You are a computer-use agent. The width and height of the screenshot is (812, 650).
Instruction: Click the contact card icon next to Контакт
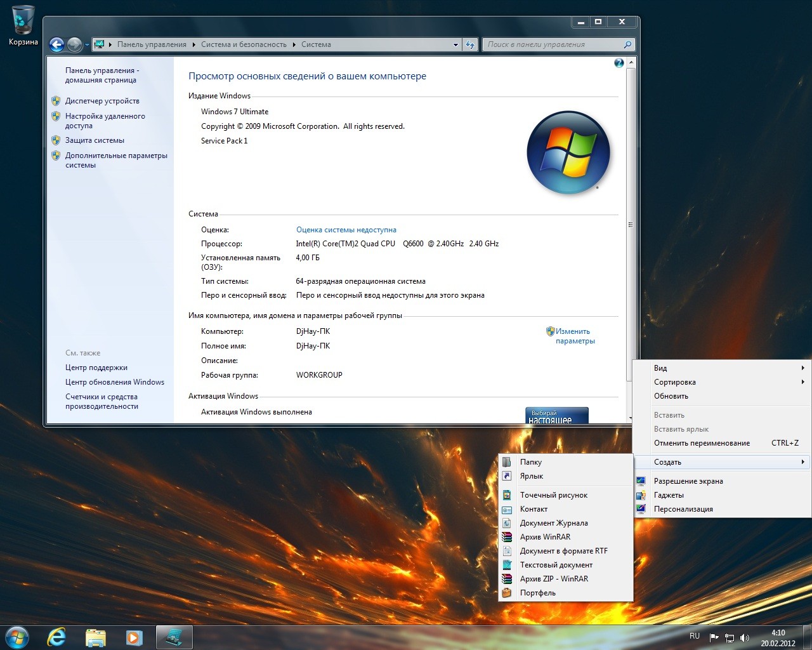[x=507, y=509]
